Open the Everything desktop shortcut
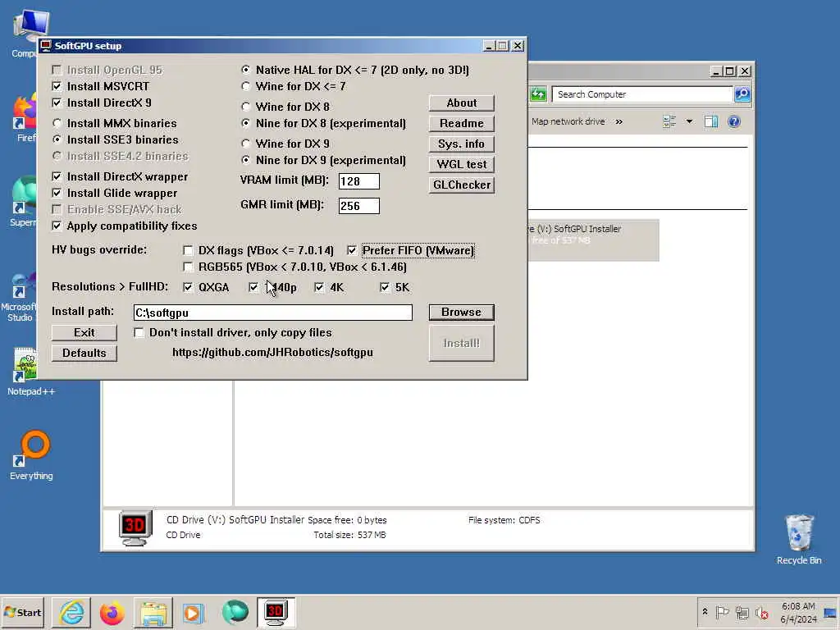Screen dimensions: 840x630 click(x=31, y=455)
